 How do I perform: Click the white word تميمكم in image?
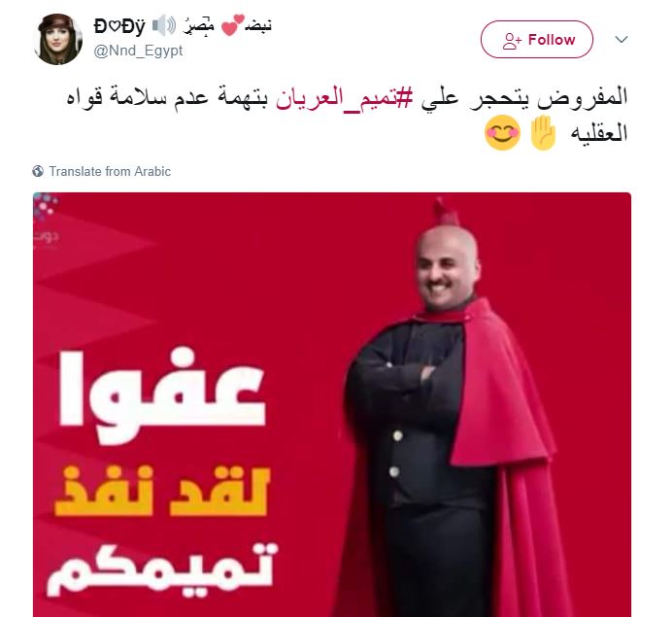point(161,568)
